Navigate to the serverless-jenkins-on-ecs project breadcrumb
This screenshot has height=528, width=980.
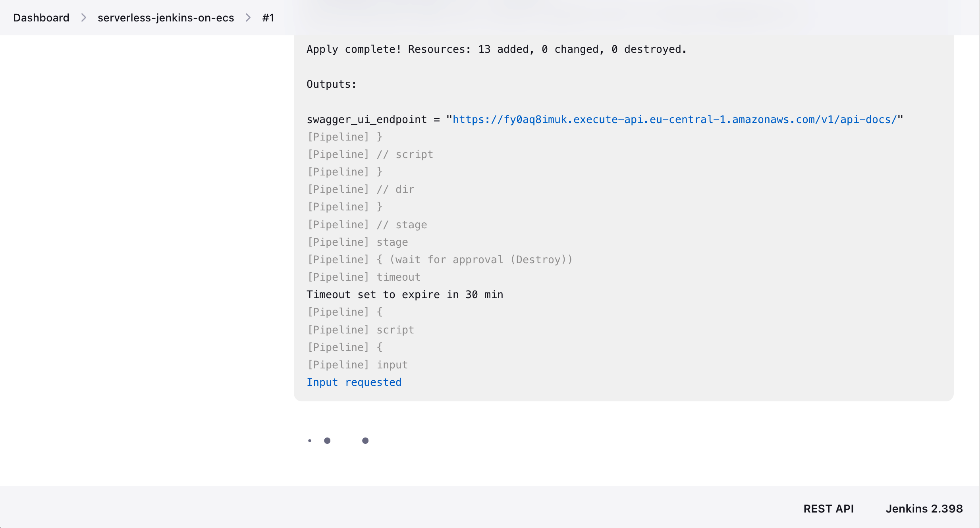point(166,17)
